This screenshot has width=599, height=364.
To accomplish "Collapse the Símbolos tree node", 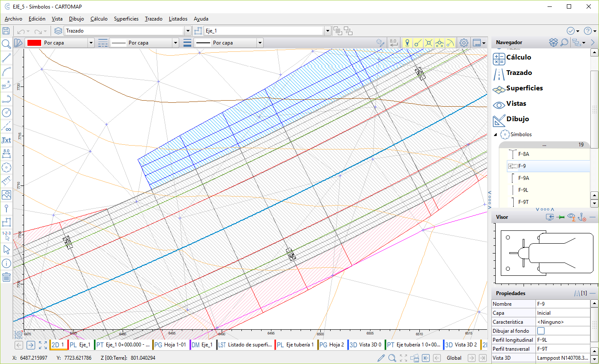I will click(496, 134).
